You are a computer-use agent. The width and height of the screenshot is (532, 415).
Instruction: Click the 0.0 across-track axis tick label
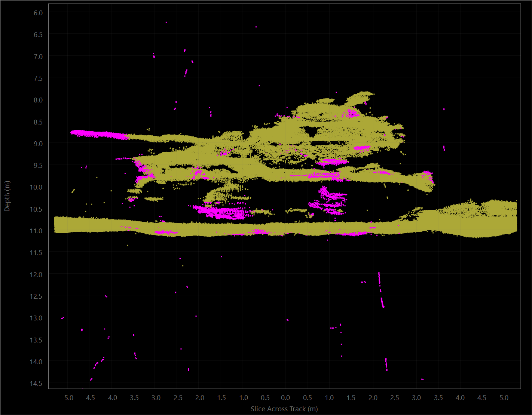(x=285, y=397)
